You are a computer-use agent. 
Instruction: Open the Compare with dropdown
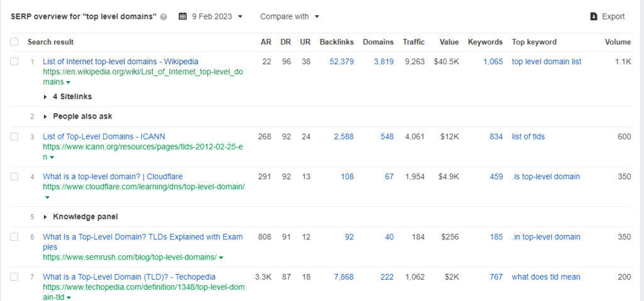coord(289,16)
